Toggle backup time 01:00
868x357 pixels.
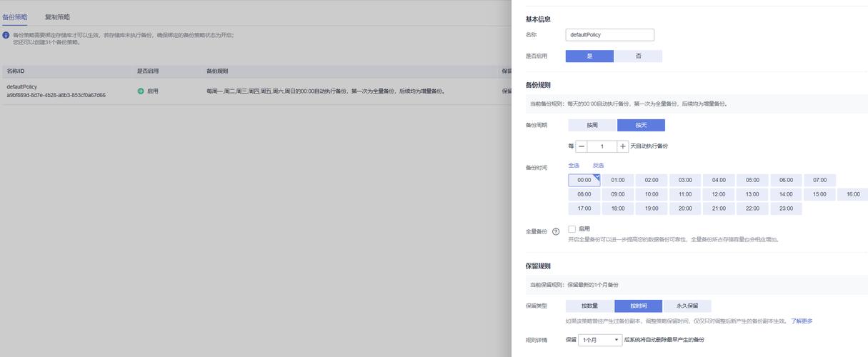618,180
